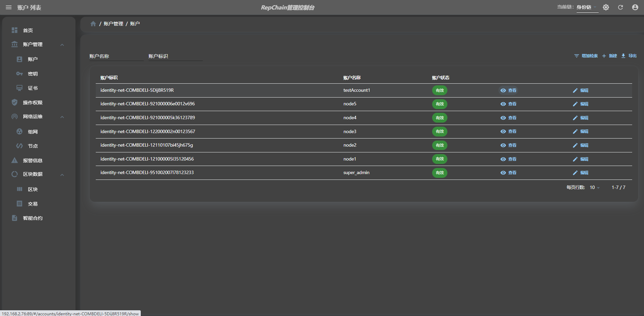This screenshot has width=644, height=316.
Task: Click pencil edit icon for node1
Action: (x=575, y=159)
